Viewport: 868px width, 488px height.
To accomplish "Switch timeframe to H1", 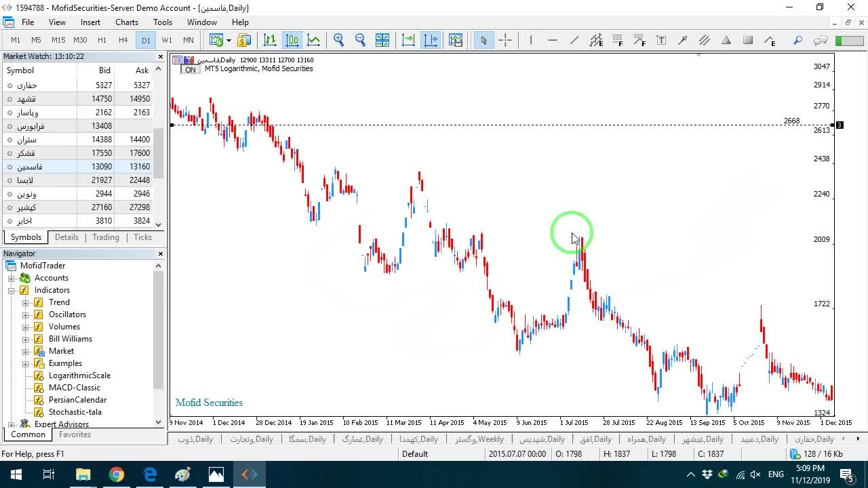I will click(x=102, y=40).
